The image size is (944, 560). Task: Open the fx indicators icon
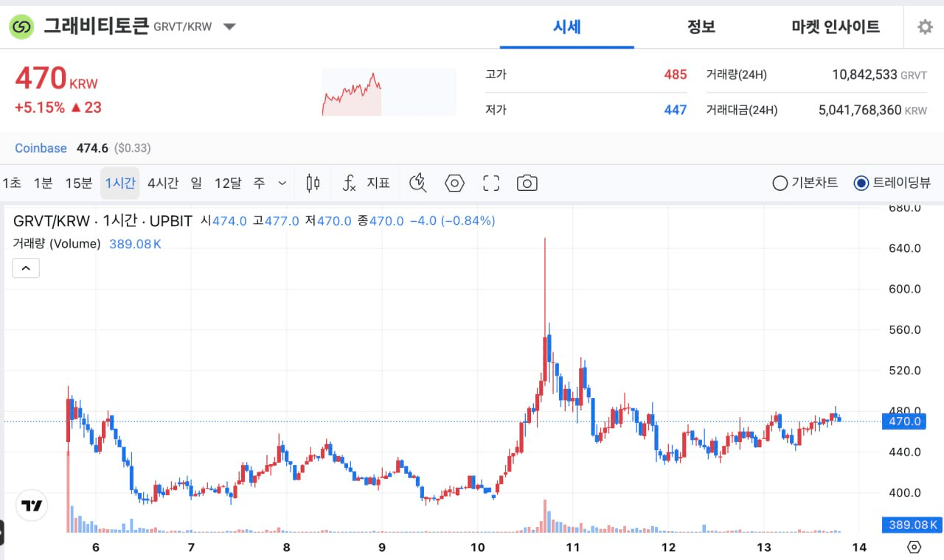(x=350, y=183)
